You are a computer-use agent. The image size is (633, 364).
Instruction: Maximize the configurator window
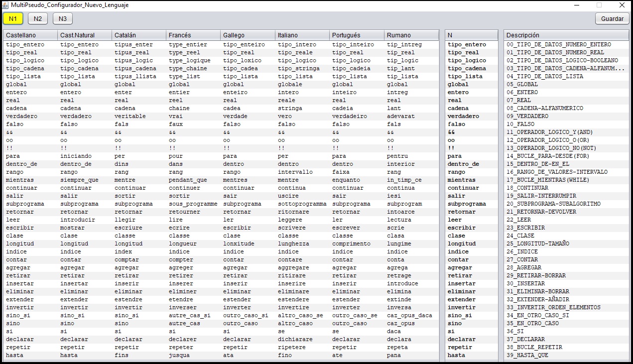click(x=599, y=5)
